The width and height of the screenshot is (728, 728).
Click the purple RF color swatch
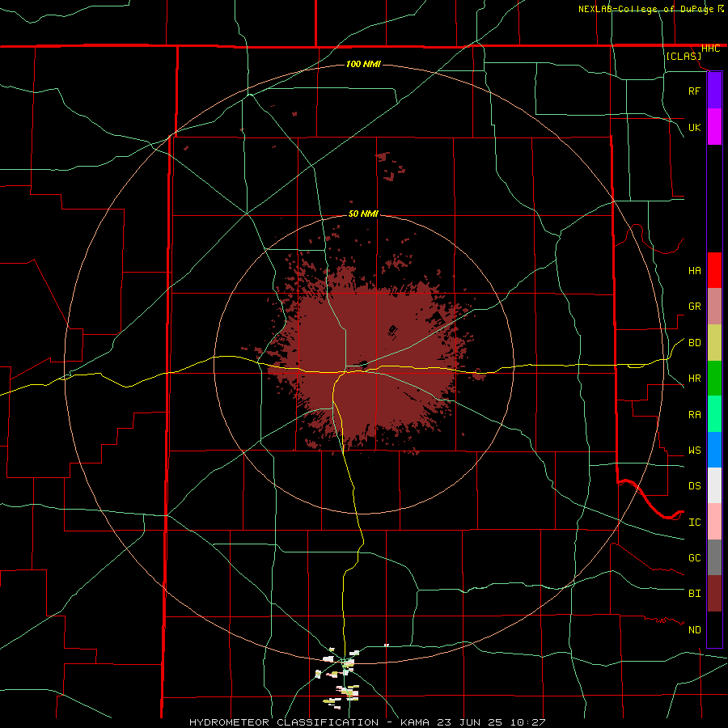[x=714, y=91]
